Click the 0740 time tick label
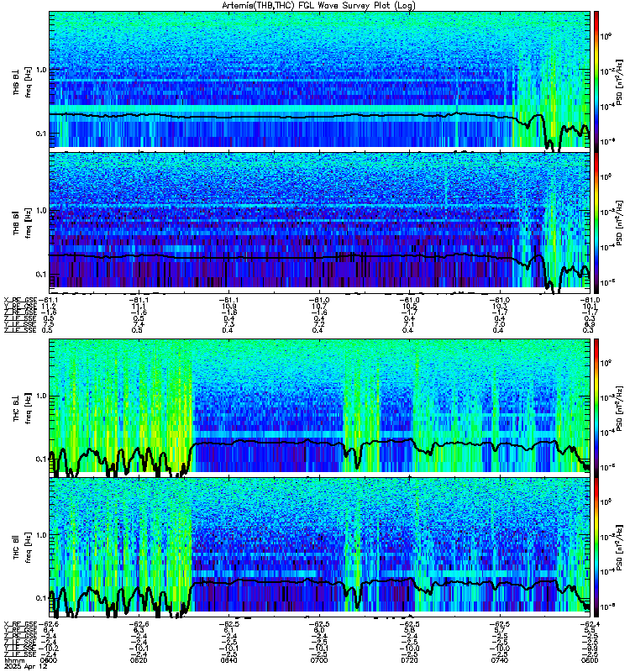 (x=499, y=660)
